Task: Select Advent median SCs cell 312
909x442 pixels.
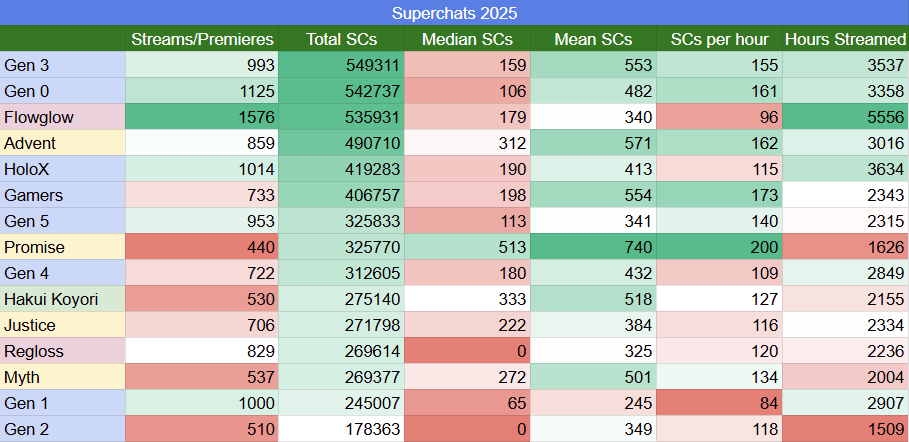Action: (467, 143)
